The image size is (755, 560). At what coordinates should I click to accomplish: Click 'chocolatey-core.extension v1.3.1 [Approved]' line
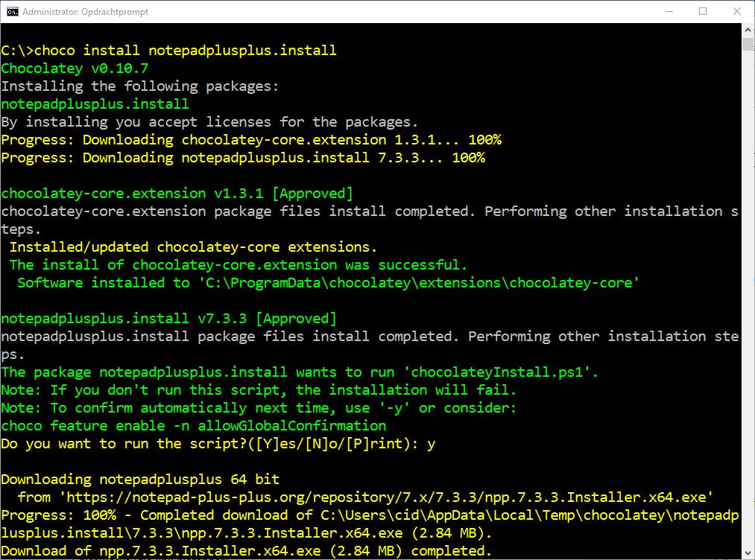[x=177, y=194]
